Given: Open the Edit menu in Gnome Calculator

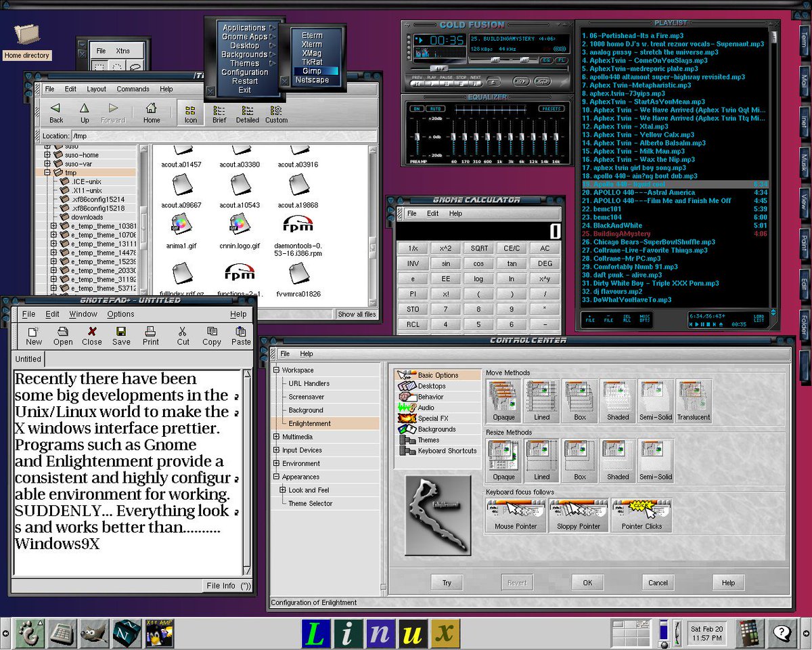Looking at the screenshot, I should tap(432, 213).
